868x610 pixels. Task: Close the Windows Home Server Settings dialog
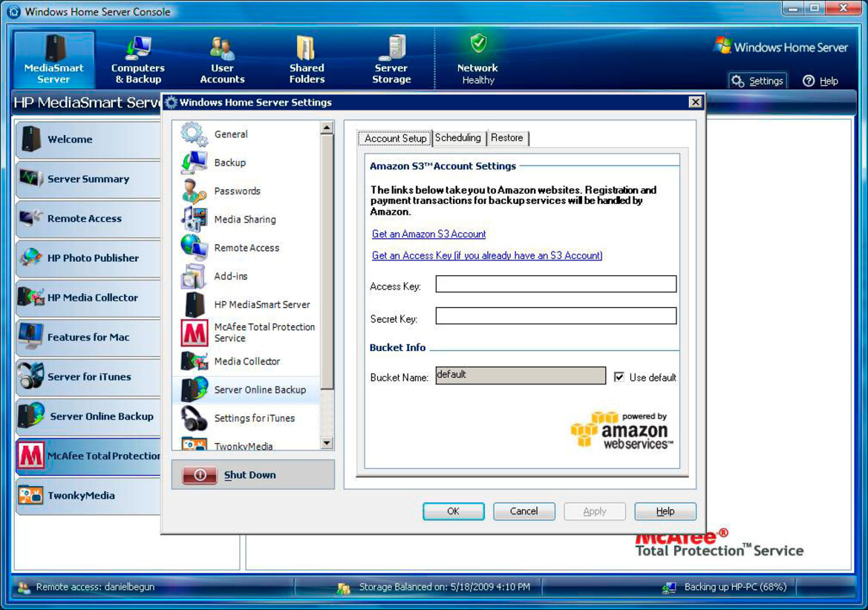pos(695,102)
